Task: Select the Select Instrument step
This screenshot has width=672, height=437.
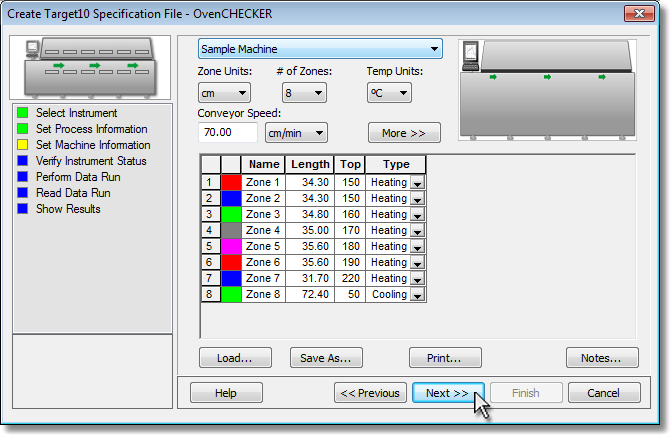Action: click(76, 113)
